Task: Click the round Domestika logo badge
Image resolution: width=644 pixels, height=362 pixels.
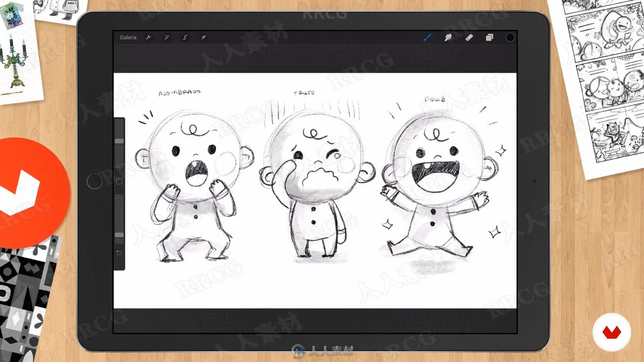Action: point(611,332)
